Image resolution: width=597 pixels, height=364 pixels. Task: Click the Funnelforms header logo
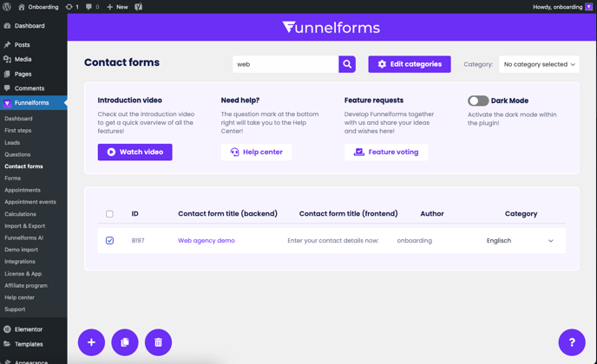(x=331, y=28)
